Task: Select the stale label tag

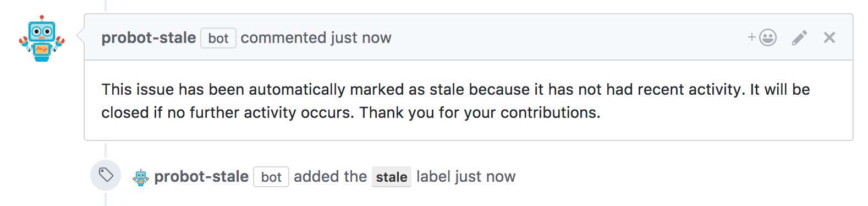Action: pos(392,177)
